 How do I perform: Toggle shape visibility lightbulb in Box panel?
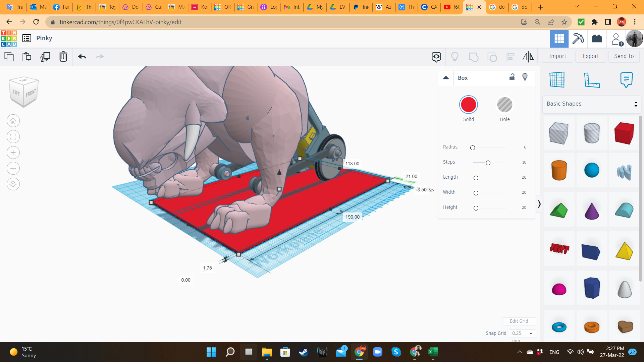[x=525, y=77]
